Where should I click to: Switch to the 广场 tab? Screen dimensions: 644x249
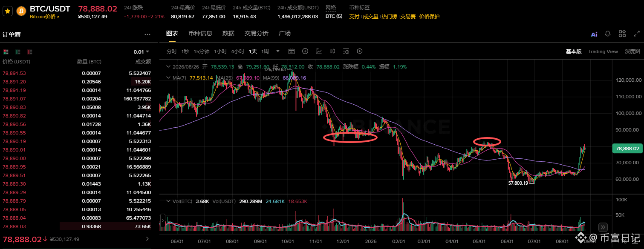[285, 33]
